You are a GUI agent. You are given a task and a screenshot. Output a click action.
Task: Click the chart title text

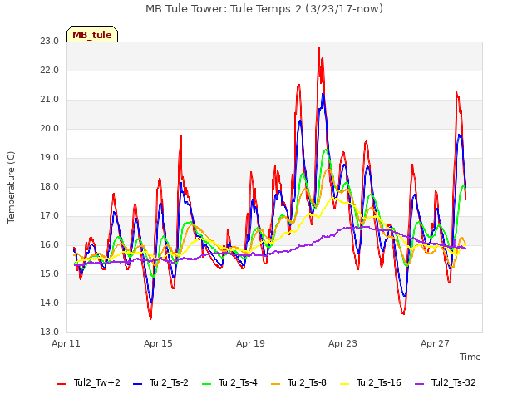tap(264, 9)
